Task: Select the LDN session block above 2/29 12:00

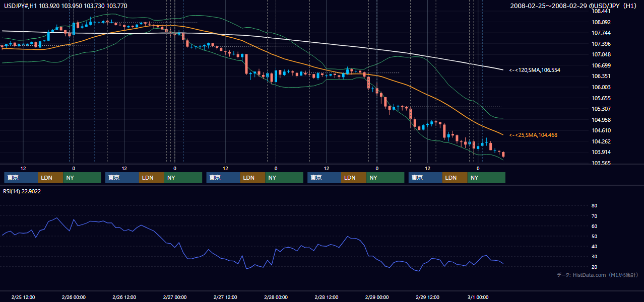Action: (455, 178)
